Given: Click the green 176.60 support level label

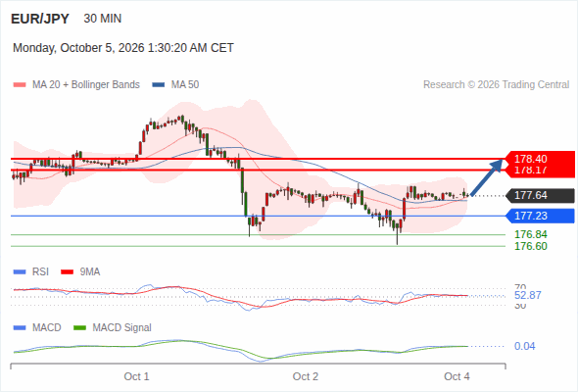Looking at the screenshot, I should (531, 246).
